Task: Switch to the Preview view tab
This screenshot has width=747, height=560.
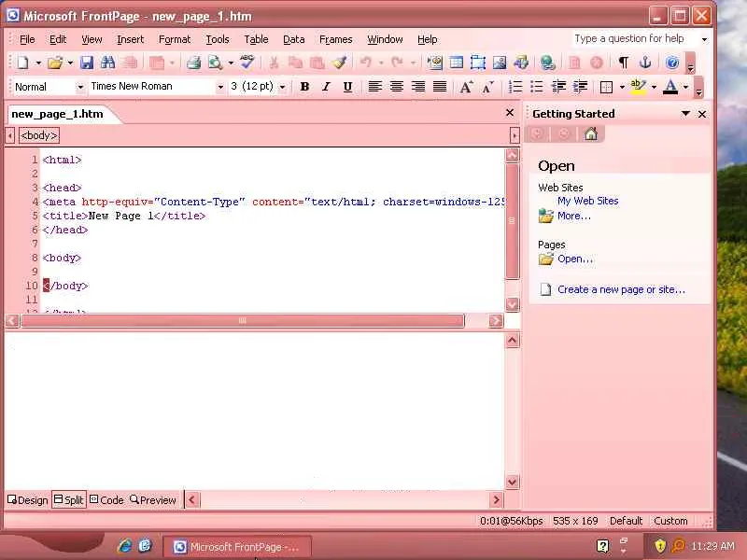Action: coord(153,500)
